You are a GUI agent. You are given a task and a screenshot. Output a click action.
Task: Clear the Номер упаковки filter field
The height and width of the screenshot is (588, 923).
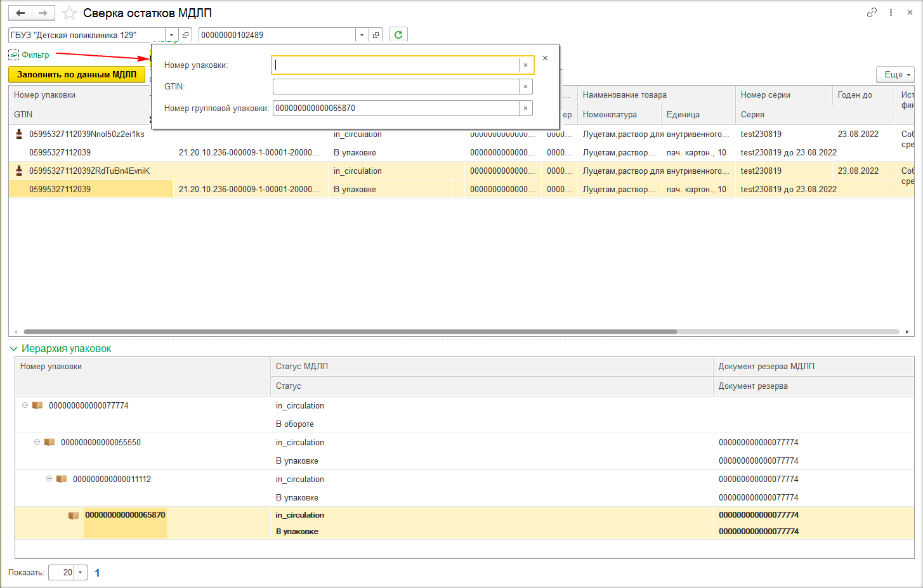point(526,65)
